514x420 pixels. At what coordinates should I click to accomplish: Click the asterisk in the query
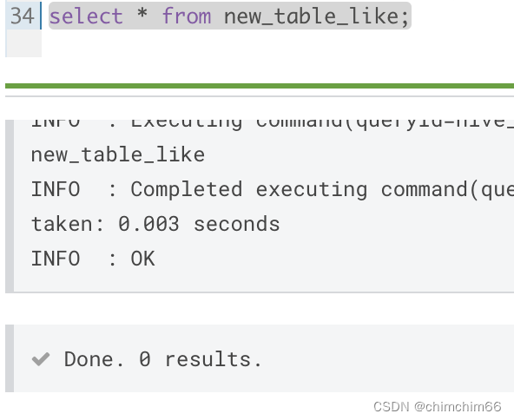coord(142,15)
